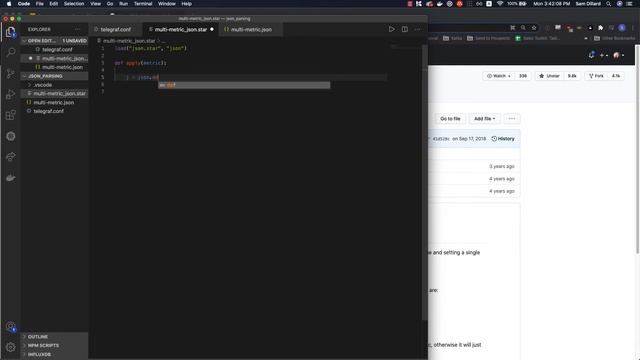
Task: Open browser profile avatar in toolbar
Action: point(622,28)
